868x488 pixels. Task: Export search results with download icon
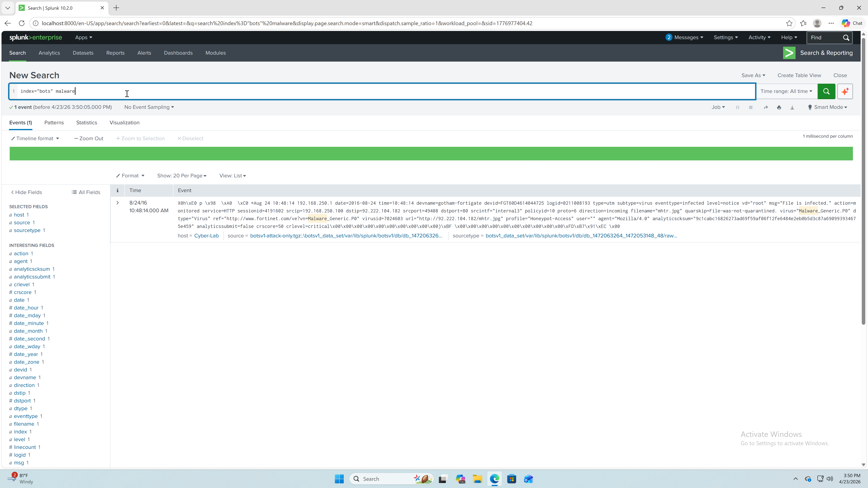(x=792, y=107)
